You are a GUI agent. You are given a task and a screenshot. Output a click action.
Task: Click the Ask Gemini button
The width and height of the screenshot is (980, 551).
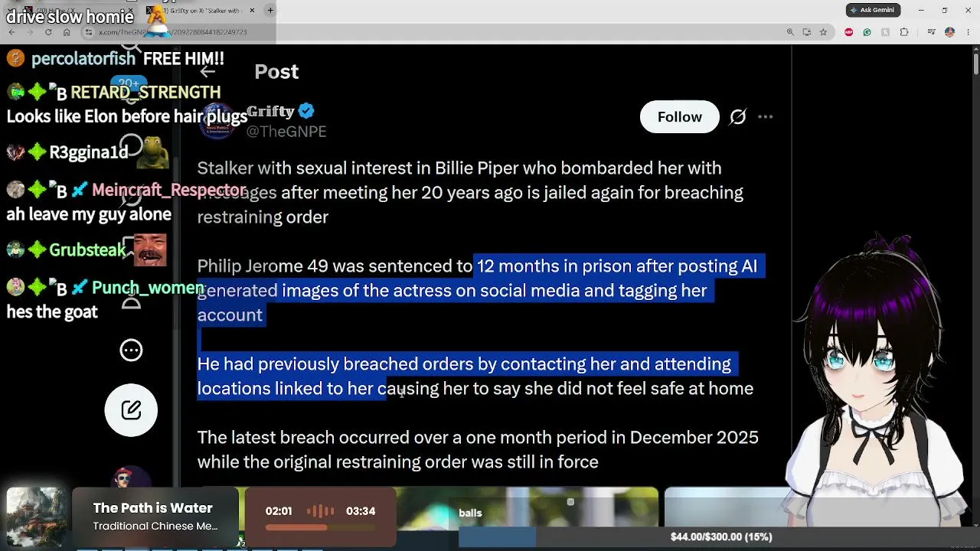[x=871, y=10]
